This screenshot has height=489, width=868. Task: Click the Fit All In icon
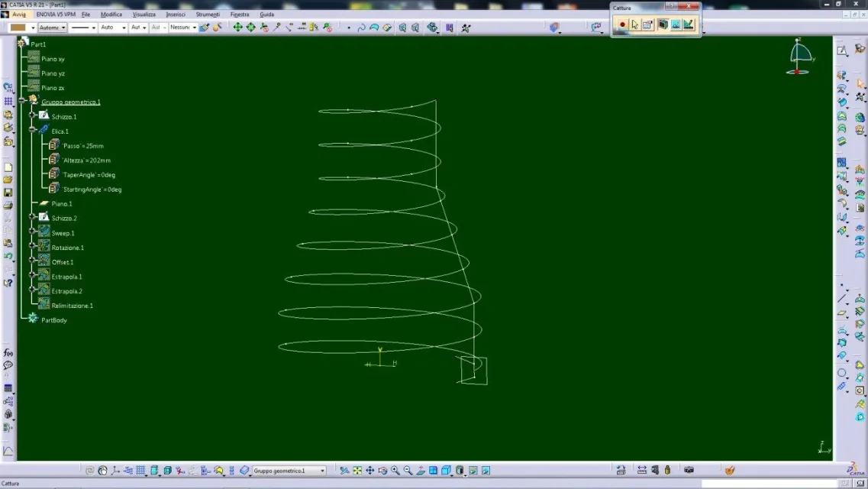[x=357, y=470]
